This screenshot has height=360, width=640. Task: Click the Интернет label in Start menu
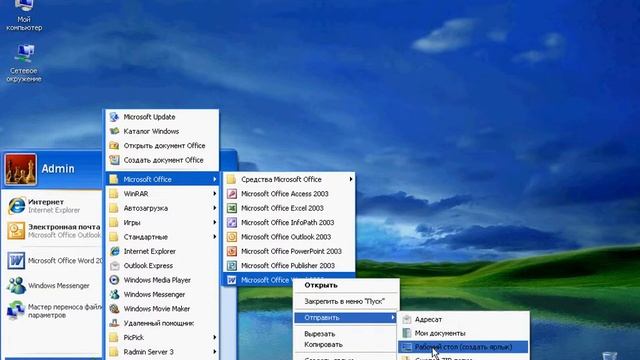(46, 202)
